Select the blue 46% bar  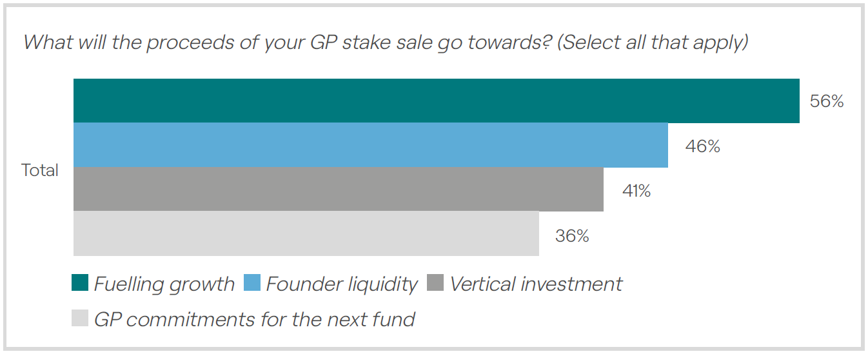(x=370, y=145)
